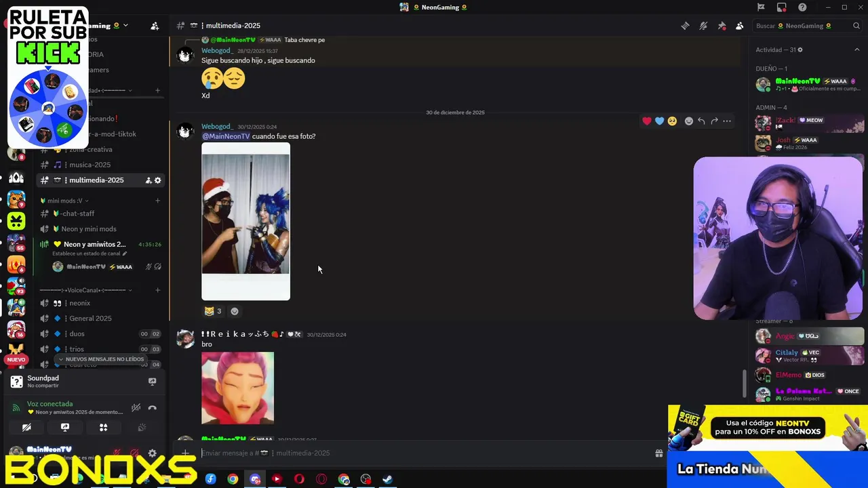Open !Zack! admin member entry
This screenshot has height=488, width=868.
coord(810,123)
